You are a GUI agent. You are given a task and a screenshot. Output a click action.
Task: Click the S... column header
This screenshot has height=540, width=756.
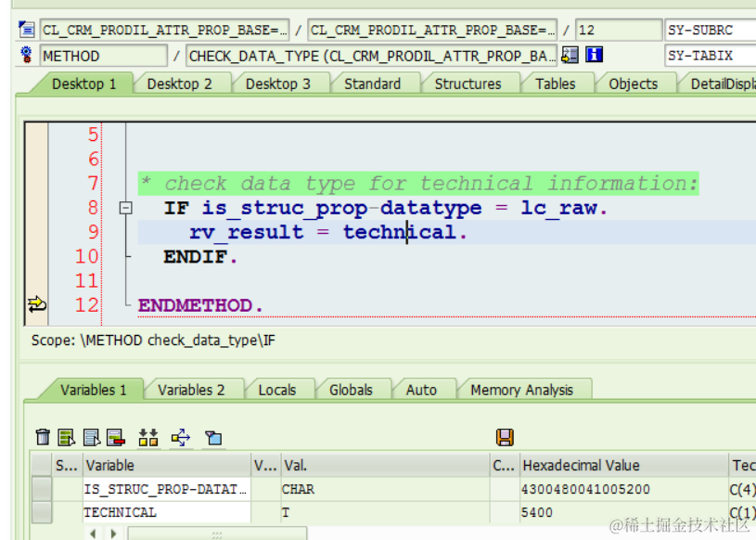click(x=67, y=465)
